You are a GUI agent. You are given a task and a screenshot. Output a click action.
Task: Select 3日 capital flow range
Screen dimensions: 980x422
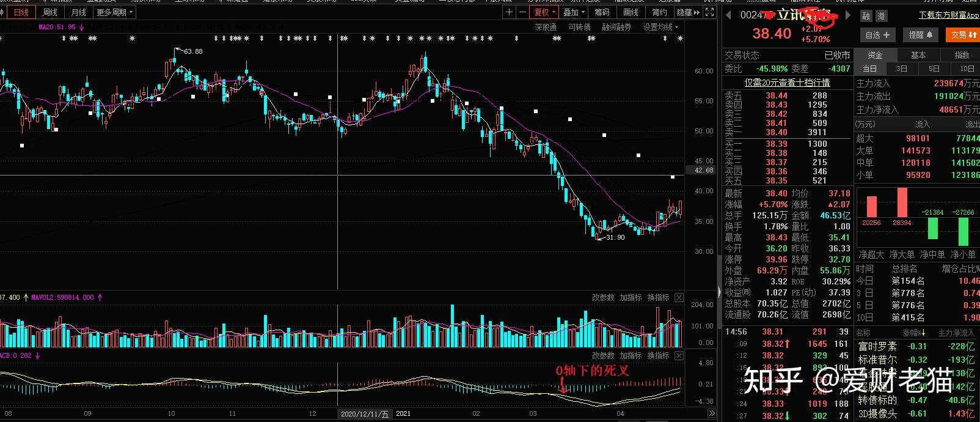[902, 69]
